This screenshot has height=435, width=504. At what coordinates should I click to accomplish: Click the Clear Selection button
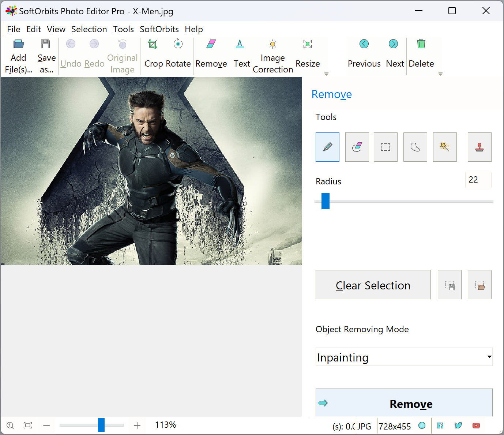(373, 285)
